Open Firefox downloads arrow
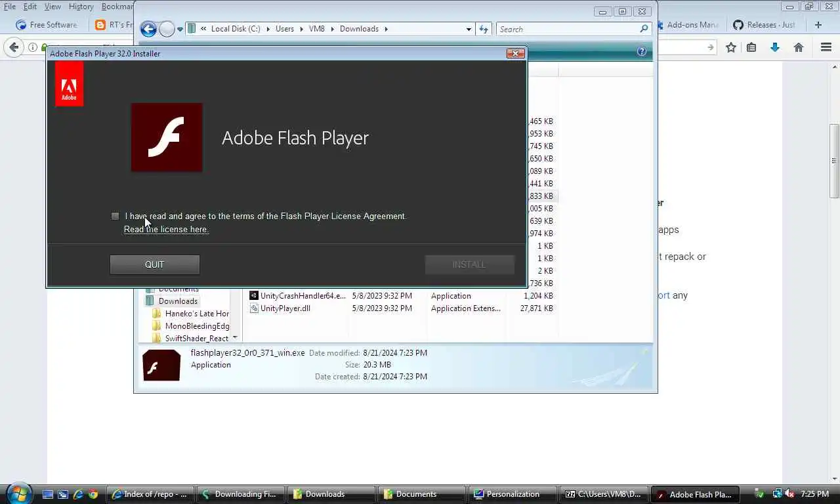The height and width of the screenshot is (504, 840). (775, 47)
